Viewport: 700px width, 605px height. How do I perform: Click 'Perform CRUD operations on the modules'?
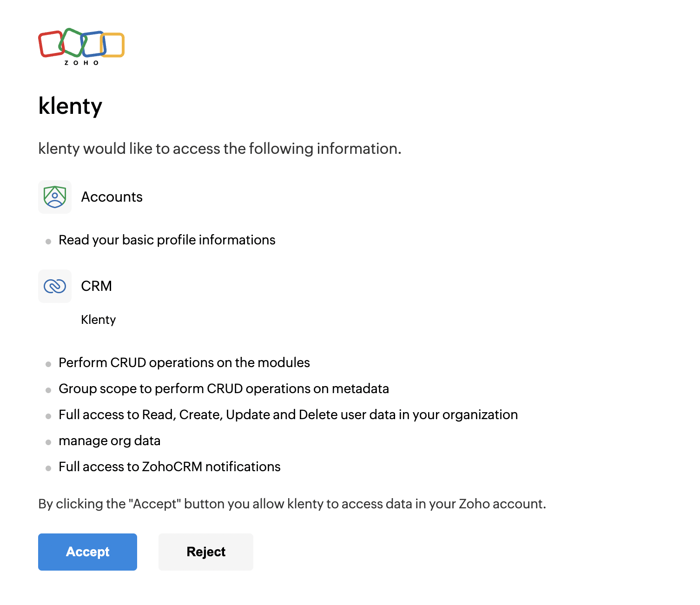[x=184, y=362]
